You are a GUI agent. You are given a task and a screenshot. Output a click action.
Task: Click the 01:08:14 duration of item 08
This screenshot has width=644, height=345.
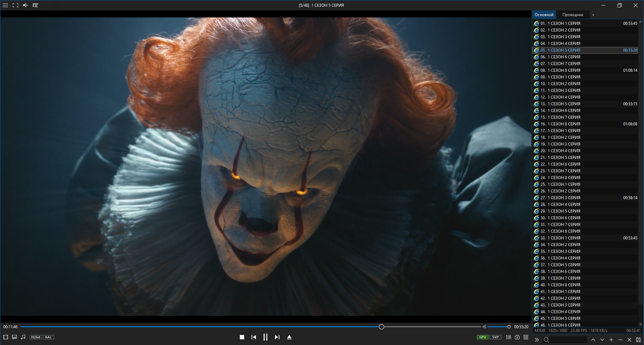(x=630, y=70)
